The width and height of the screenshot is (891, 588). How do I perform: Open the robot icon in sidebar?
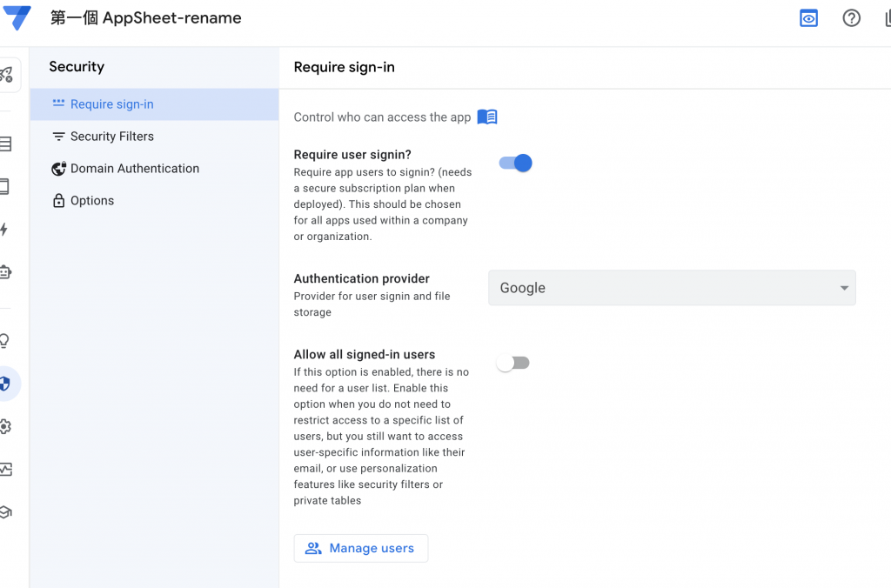pos(5,272)
